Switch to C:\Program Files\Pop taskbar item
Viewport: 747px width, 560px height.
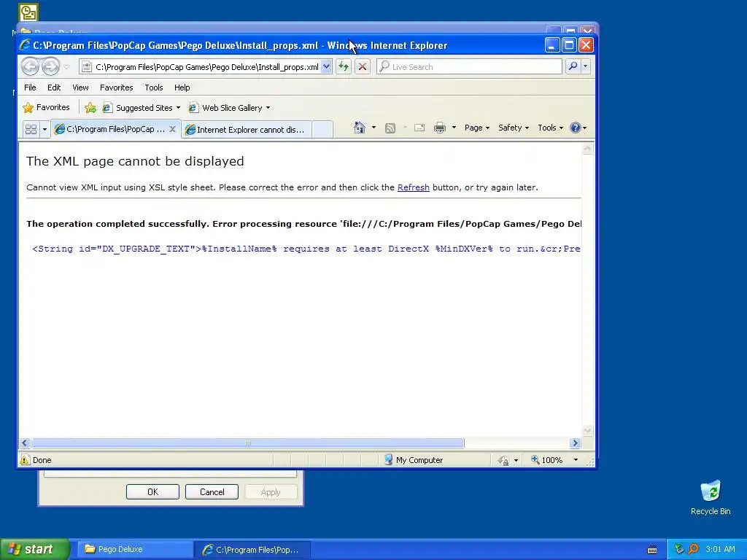[252, 550]
